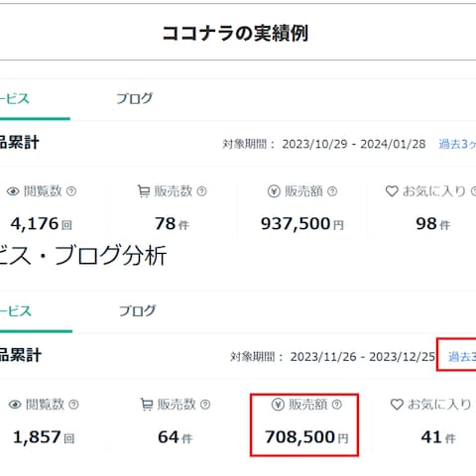This screenshot has height=476, width=476.
Task: Open the upper ブログ tab
Action: point(135,98)
